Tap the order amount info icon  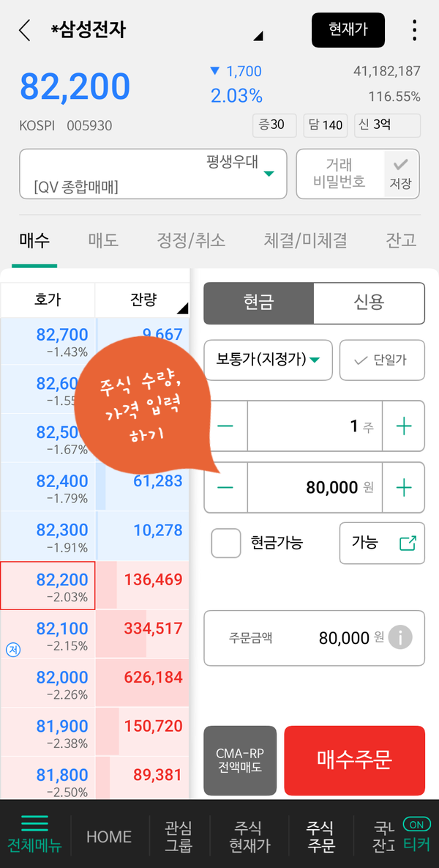click(400, 638)
